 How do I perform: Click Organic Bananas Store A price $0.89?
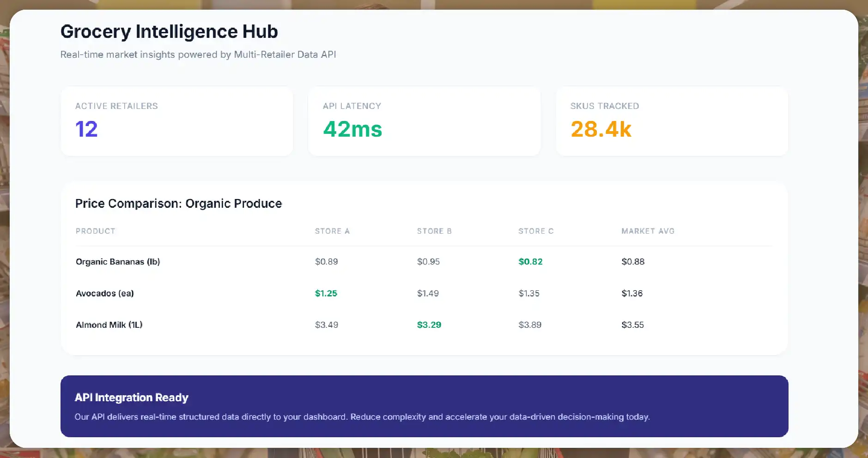[x=327, y=262]
